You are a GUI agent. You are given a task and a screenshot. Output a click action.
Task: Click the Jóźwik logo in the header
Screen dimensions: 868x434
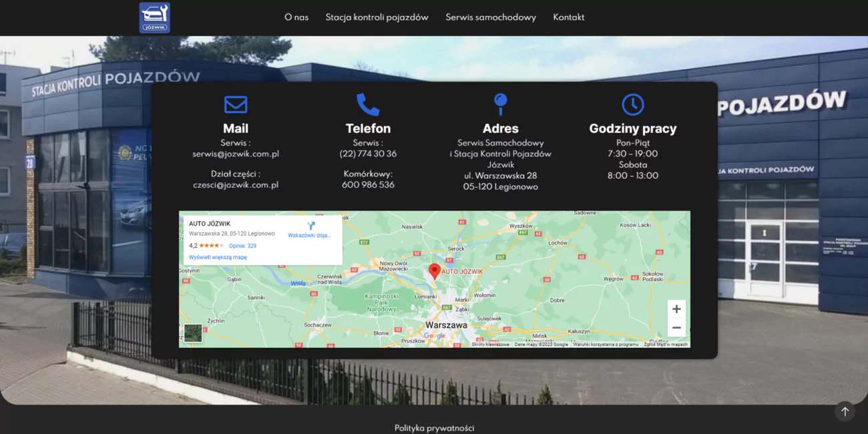tap(154, 17)
